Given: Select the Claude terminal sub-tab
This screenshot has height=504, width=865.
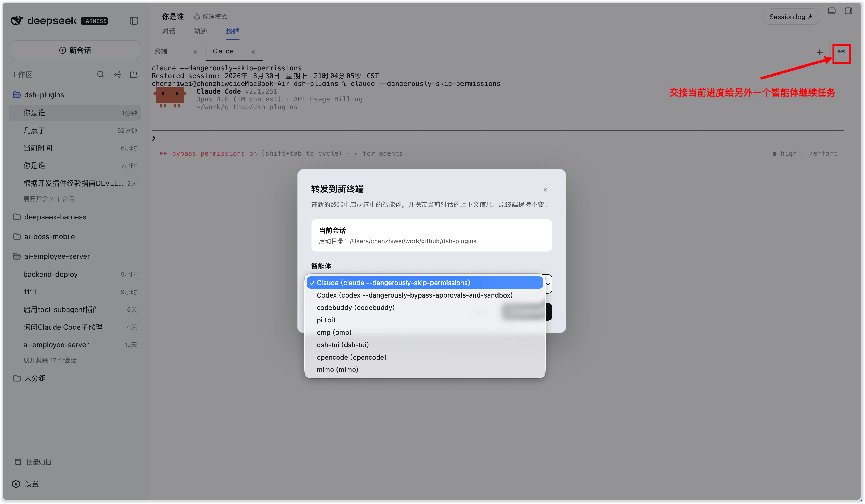Looking at the screenshot, I should click(x=223, y=51).
